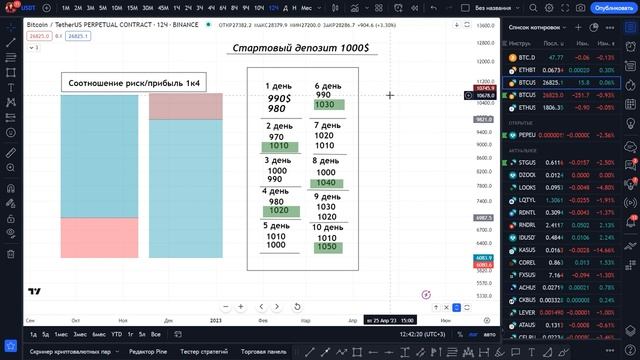640x360 pixels.
Task: Select the ruler measure tool
Action: 11,153
